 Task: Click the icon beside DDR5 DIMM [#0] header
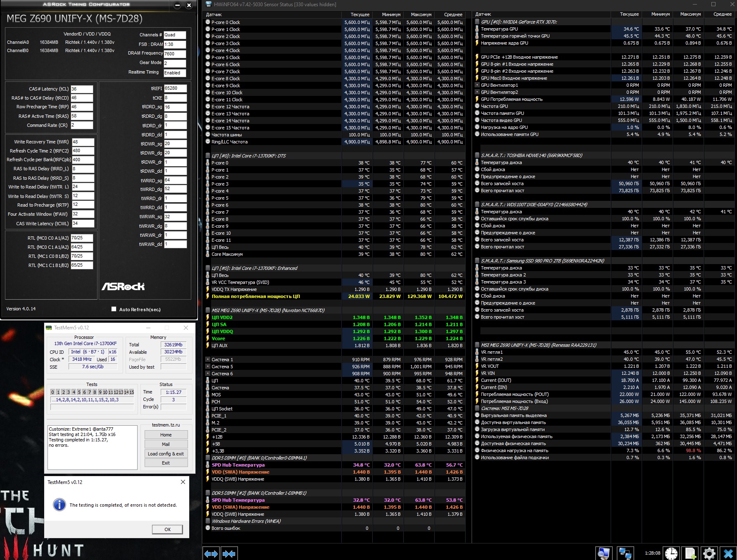(x=208, y=458)
